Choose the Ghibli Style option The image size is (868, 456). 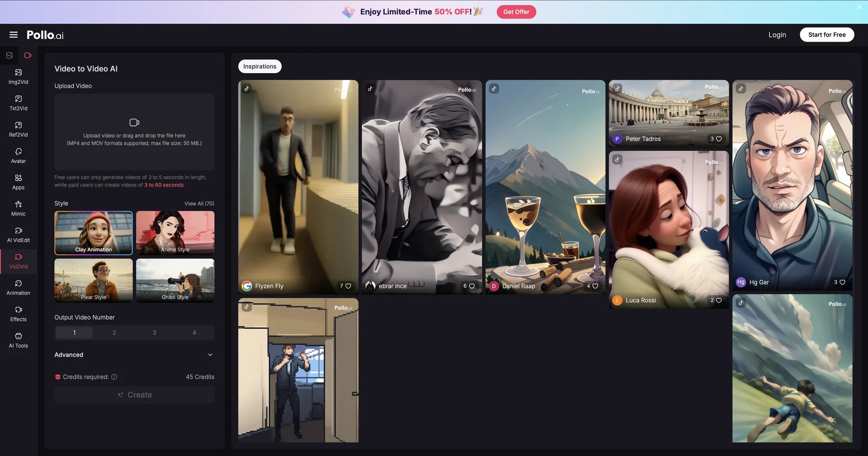(x=175, y=281)
